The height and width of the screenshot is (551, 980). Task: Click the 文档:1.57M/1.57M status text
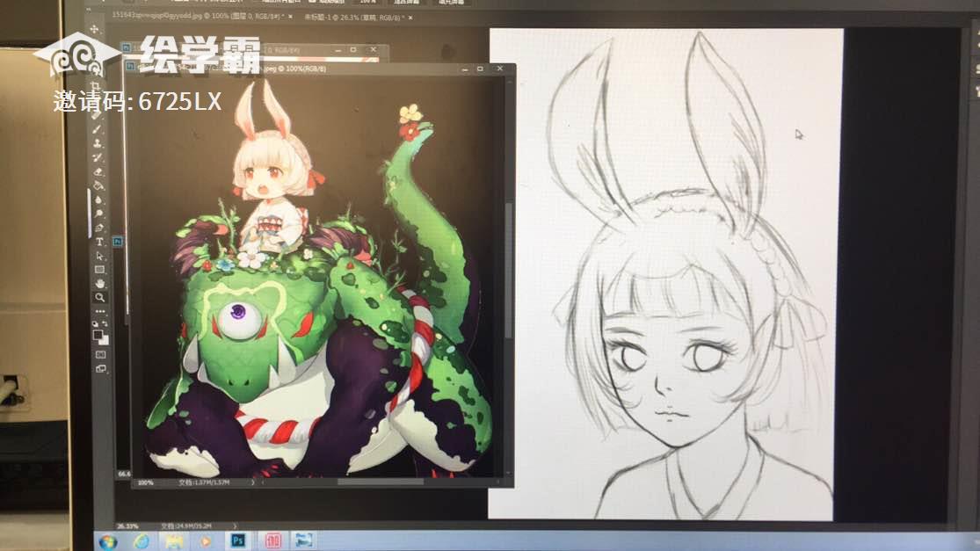click(x=205, y=482)
